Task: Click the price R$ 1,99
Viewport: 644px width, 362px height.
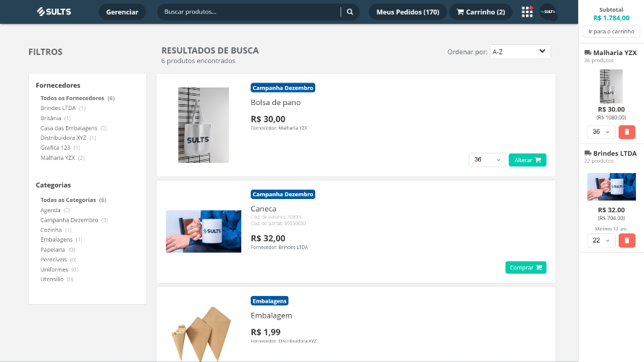Action: click(x=265, y=332)
